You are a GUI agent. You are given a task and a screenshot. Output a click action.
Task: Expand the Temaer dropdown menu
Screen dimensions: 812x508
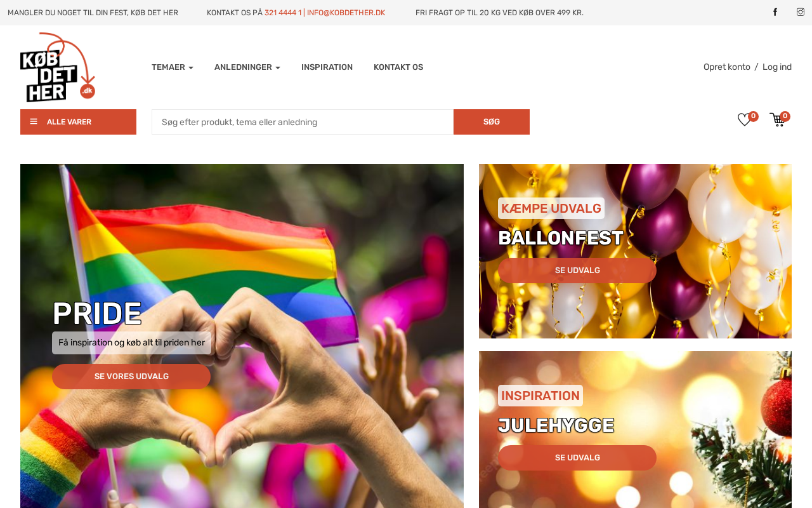point(173,67)
